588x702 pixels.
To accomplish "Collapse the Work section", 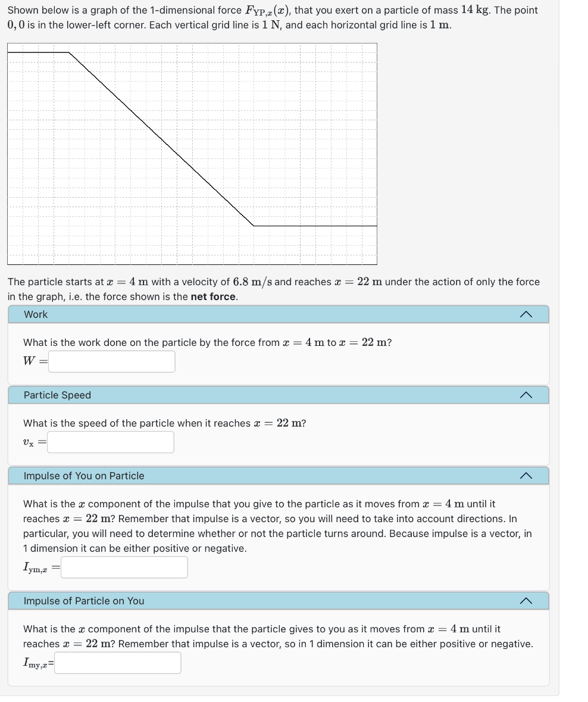I will pos(526,314).
